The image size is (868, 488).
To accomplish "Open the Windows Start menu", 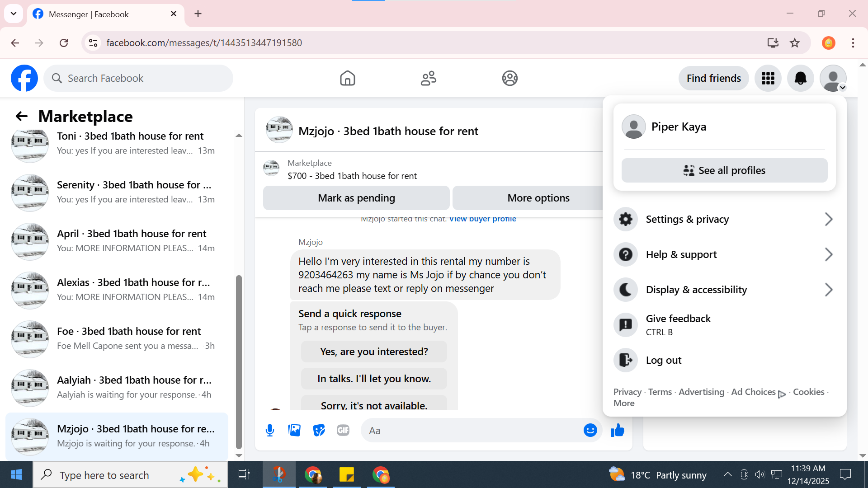I will [16, 474].
